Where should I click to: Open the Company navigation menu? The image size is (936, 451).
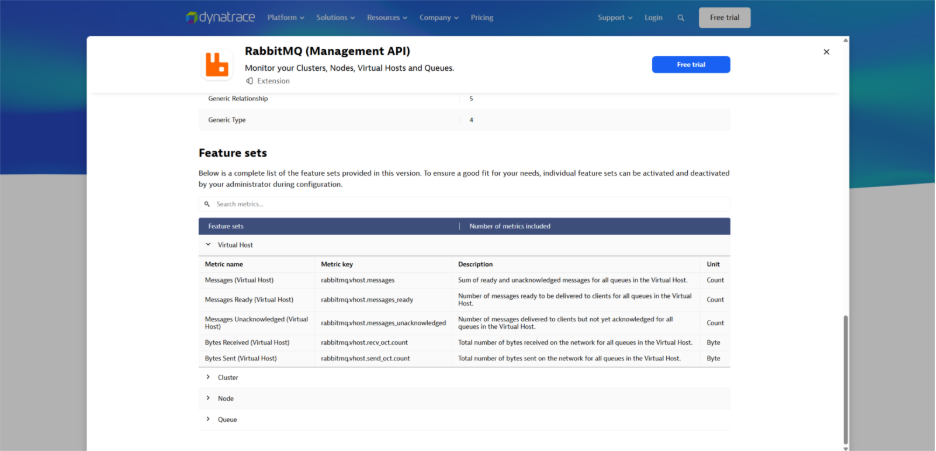439,18
